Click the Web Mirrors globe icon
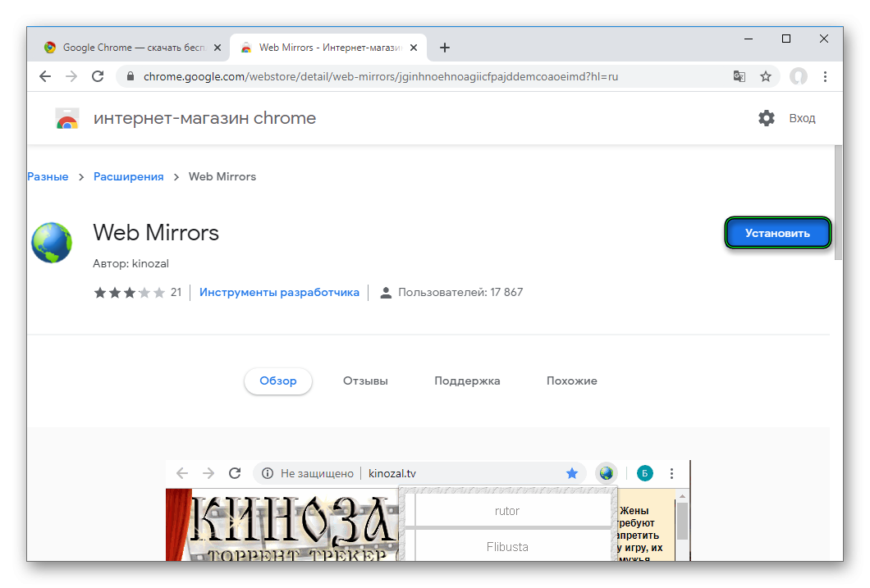 pyautogui.click(x=52, y=243)
